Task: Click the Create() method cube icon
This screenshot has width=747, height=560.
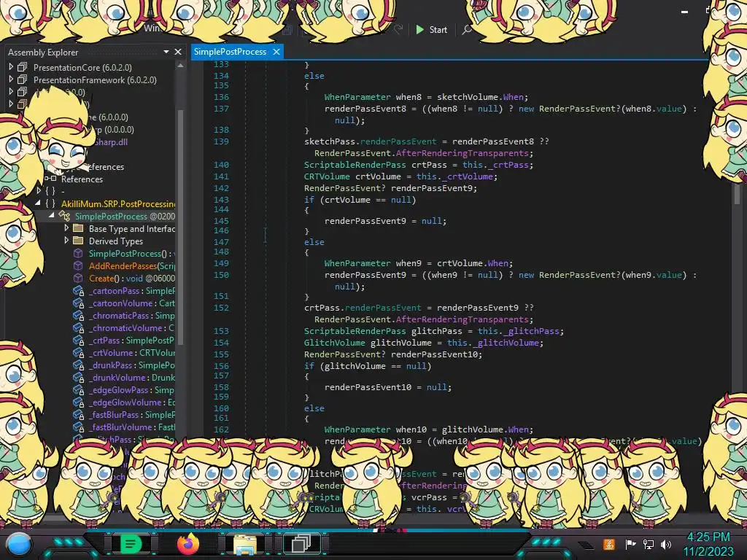Action: 78,278
